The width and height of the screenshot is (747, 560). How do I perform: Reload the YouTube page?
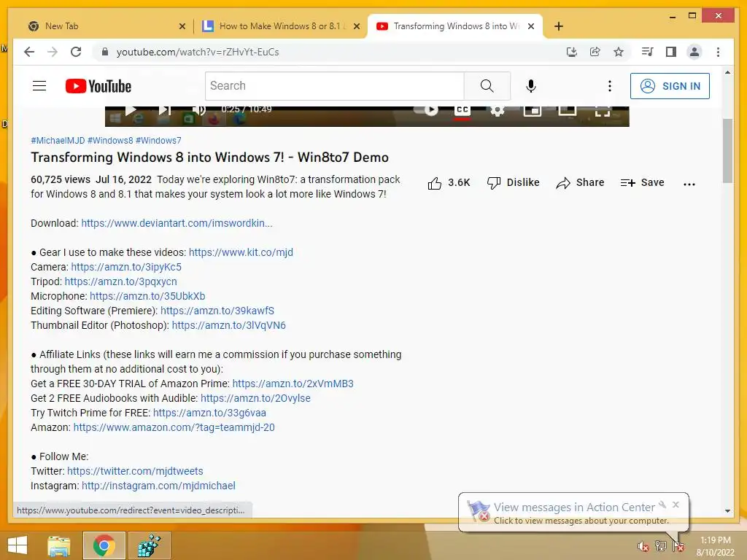pos(76,52)
